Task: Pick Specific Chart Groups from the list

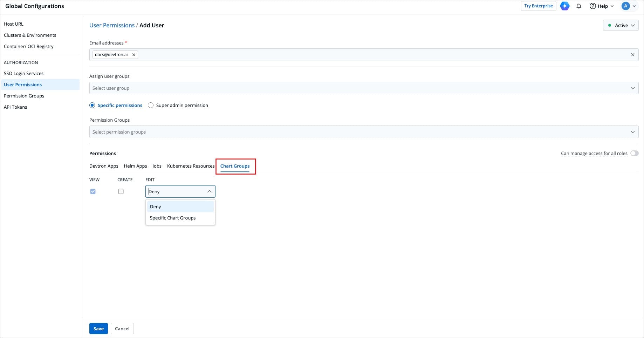Action: pyautogui.click(x=173, y=218)
